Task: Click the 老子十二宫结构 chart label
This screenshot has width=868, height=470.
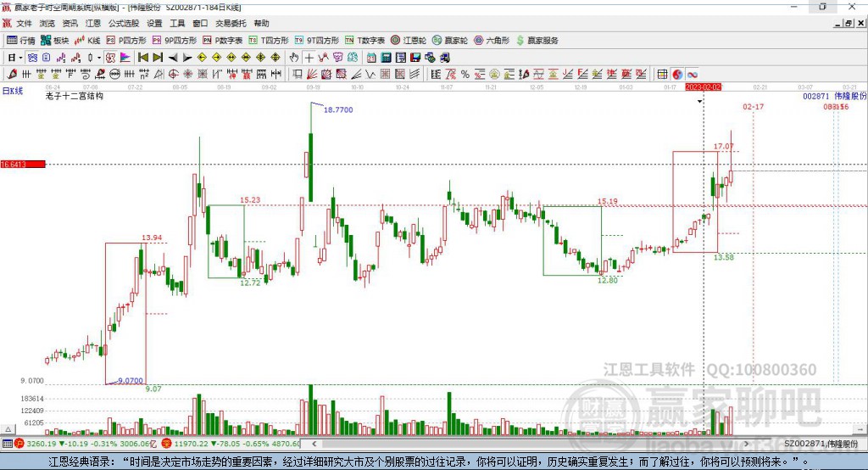Action: (x=75, y=96)
